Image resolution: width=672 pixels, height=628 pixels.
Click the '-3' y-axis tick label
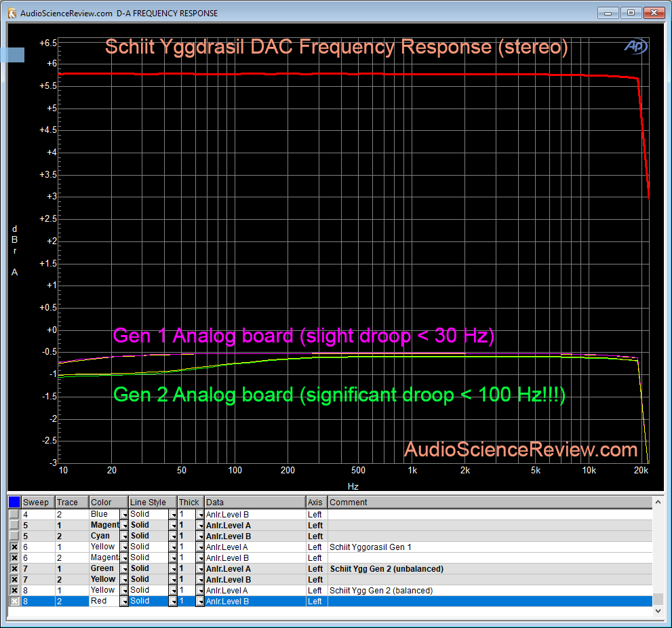tap(53, 463)
